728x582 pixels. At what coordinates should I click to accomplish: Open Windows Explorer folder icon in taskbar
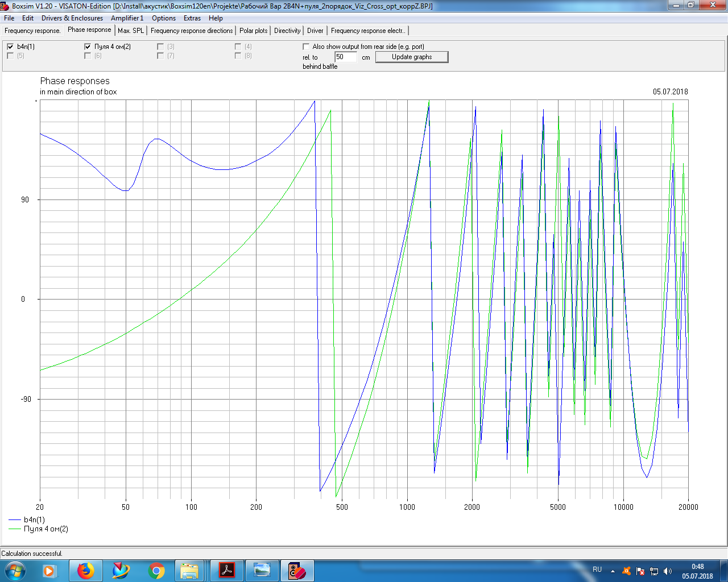tap(189, 570)
